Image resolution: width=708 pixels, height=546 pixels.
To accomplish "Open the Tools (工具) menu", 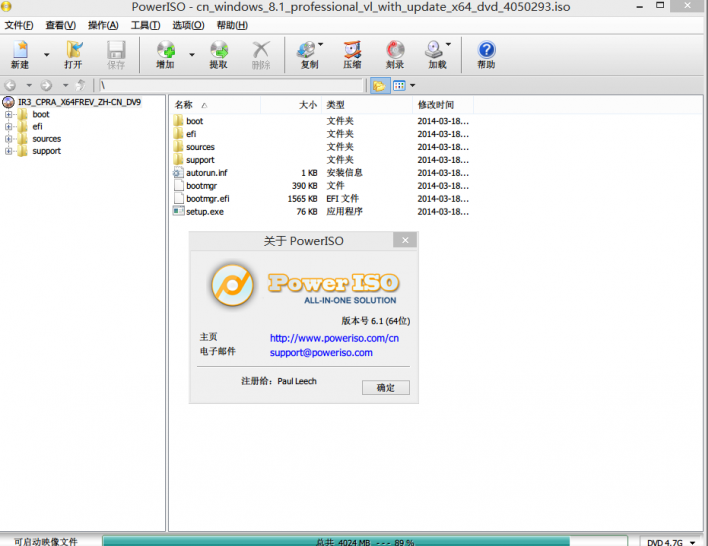I will [145, 25].
